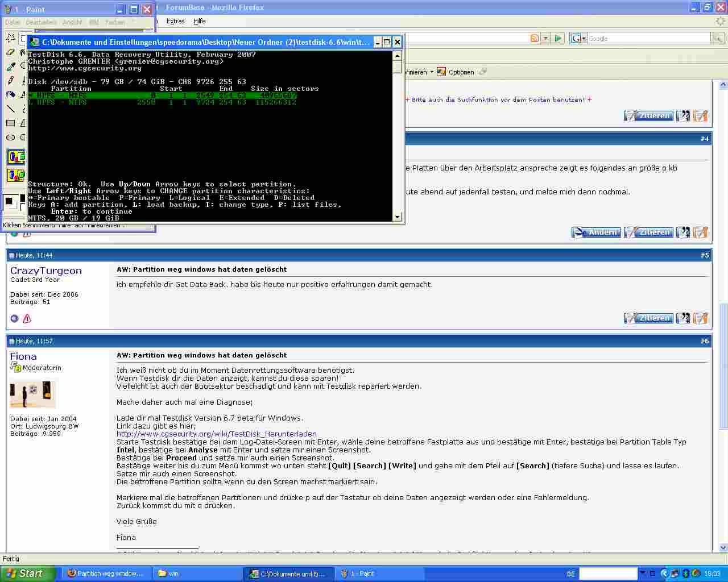Select the Line tool in Paint
The height and width of the screenshot is (582, 728).
(x=10, y=109)
